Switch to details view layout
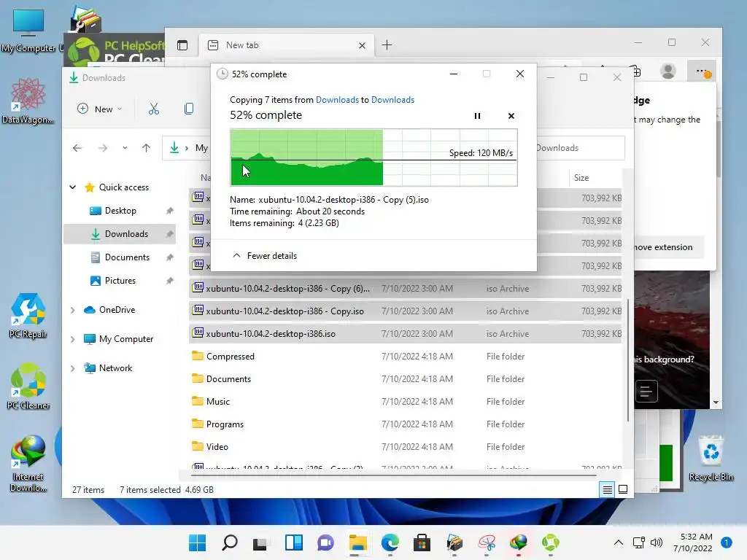The image size is (747, 560). pos(608,489)
